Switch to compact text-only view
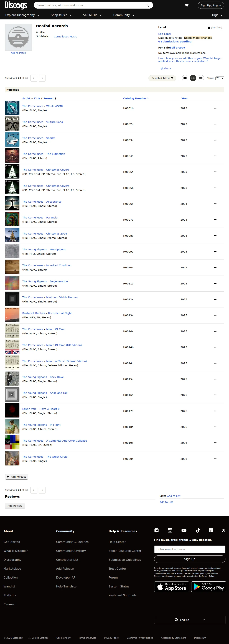The height and width of the screenshot is (644, 229). click(201, 78)
